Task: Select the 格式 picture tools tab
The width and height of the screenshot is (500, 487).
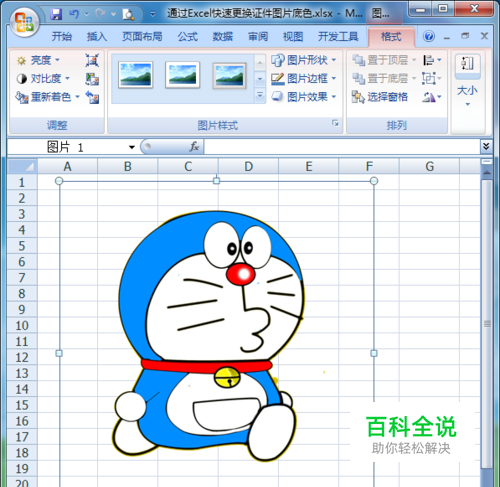Action: (x=391, y=36)
